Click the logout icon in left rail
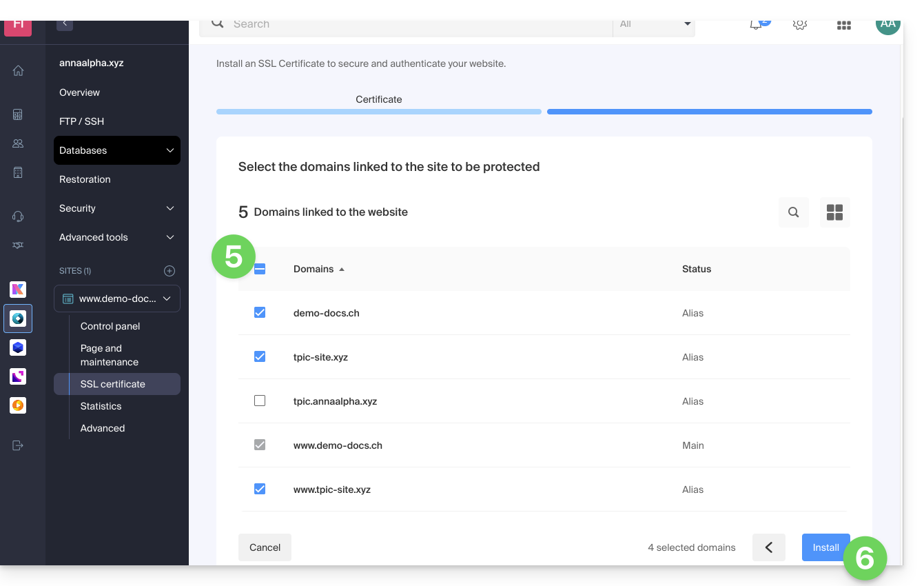924x586 pixels. coord(18,445)
